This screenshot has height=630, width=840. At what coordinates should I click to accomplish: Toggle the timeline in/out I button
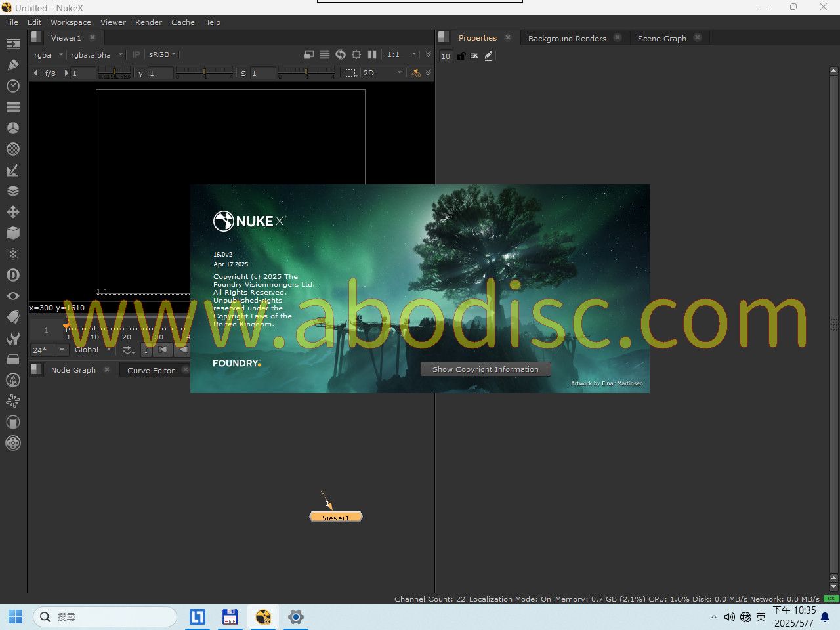[x=146, y=350]
